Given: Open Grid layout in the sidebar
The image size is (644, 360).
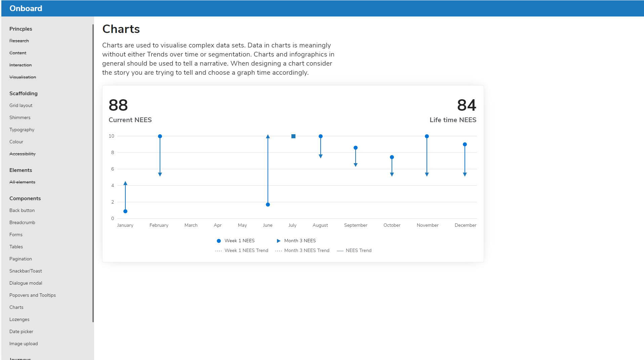Looking at the screenshot, I should click(21, 105).
